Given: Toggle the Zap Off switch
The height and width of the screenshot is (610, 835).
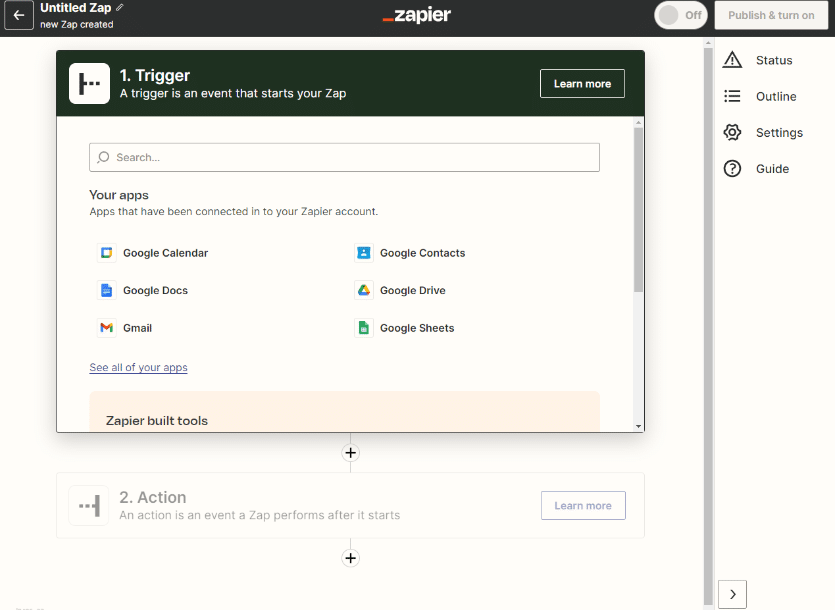Looking at the screenshot, I should [x=680, y=16].
